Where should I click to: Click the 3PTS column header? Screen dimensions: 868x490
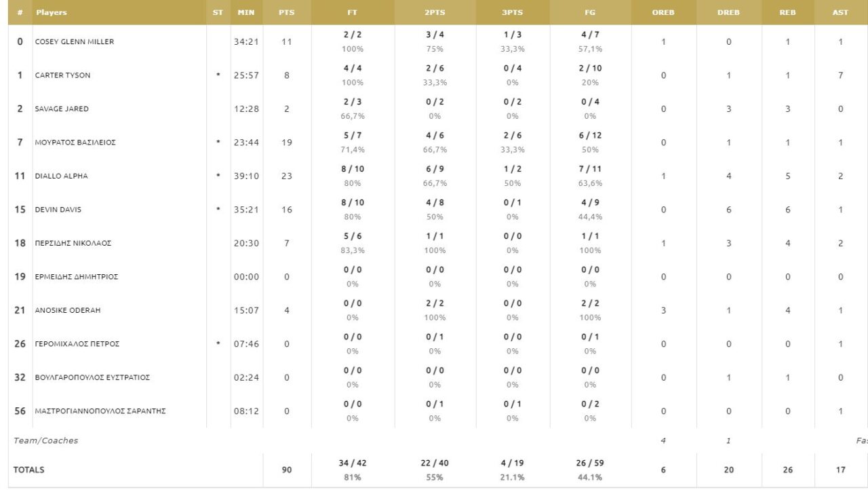tap(513, 12)
